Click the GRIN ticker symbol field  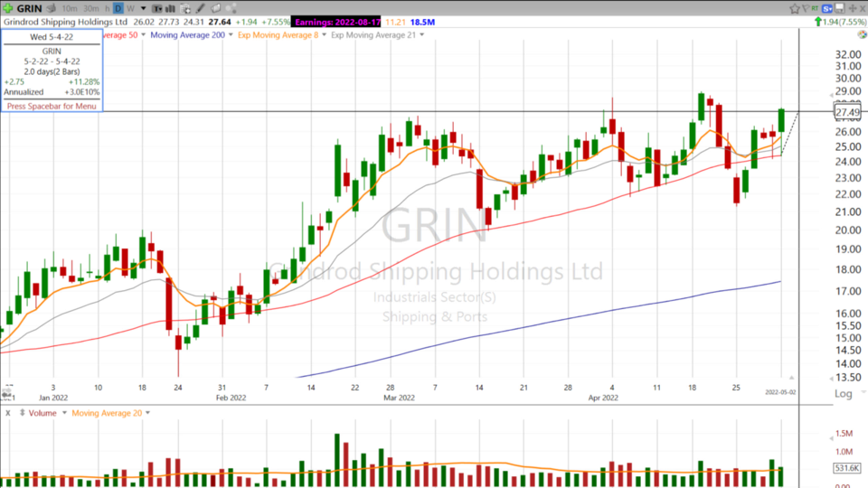(29, 8)
